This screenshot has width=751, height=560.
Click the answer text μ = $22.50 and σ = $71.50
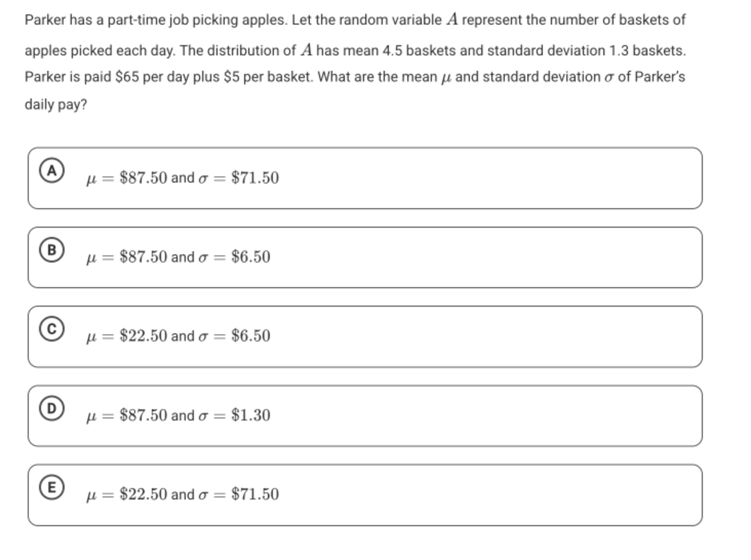coord(183,494)
